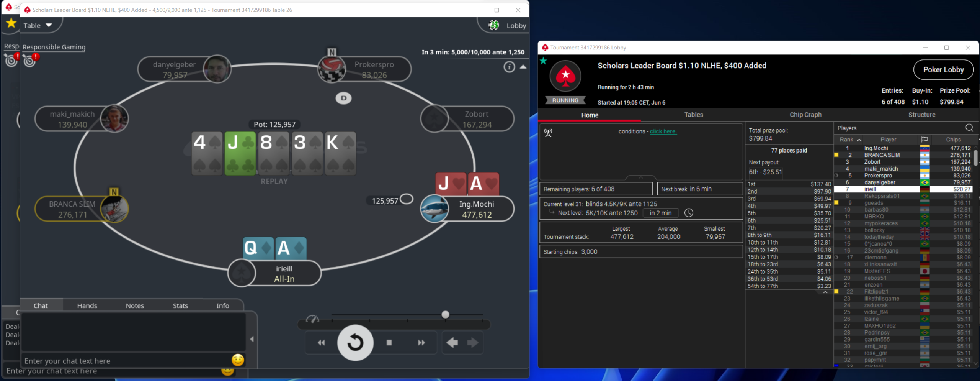Click the broadcast antenna icon in Tournament Lobby
This screenshot has height=381, width=980.
pyautogui.click(x=548, y=133)
